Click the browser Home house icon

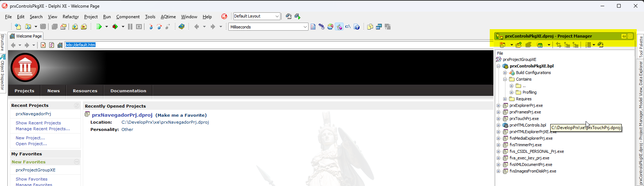point(60,45)
